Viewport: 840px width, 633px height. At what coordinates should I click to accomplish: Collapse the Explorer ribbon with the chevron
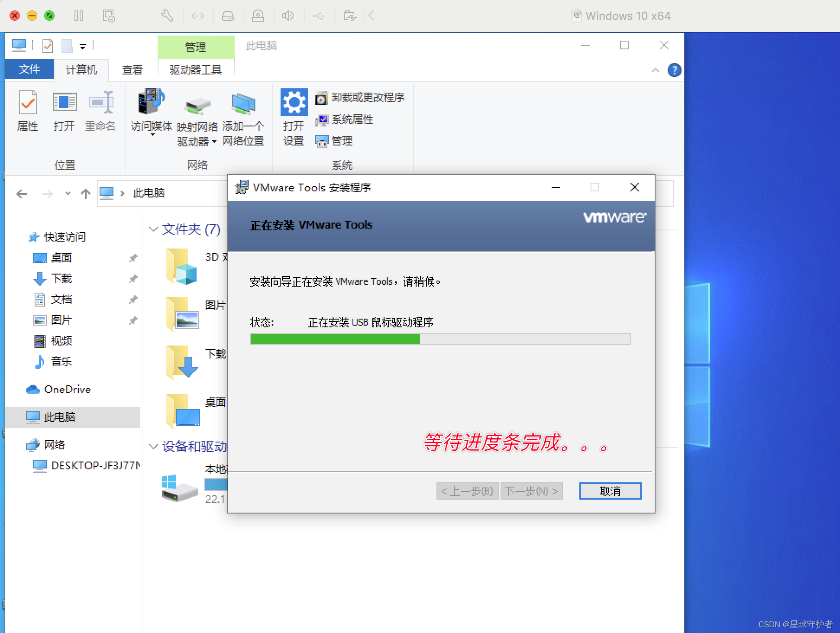(655, 70)
